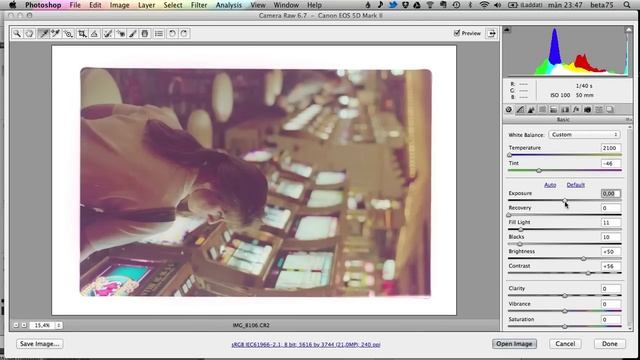
Task: Open the White Balance Custom dropdown
Action: (584, 135)
